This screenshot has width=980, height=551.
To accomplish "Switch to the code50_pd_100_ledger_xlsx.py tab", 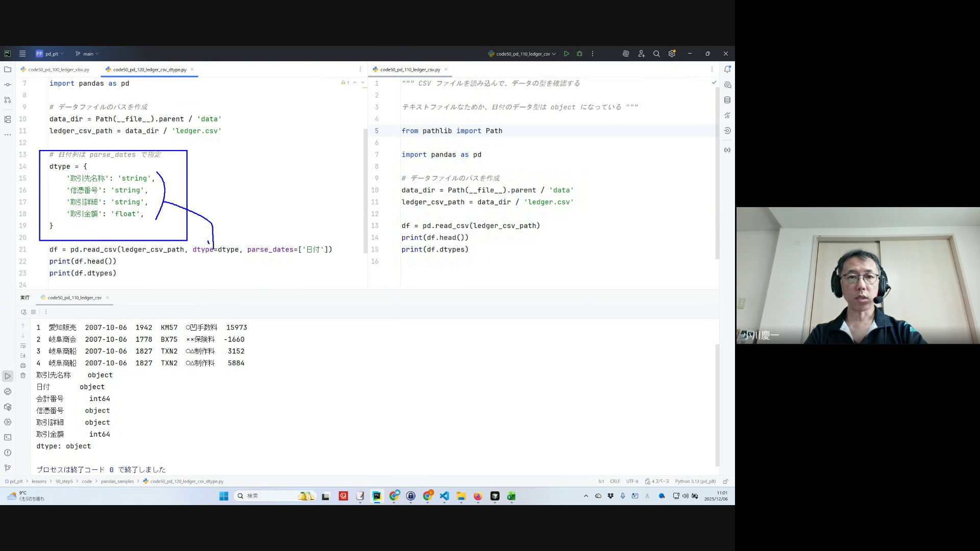I will [58, 69].
